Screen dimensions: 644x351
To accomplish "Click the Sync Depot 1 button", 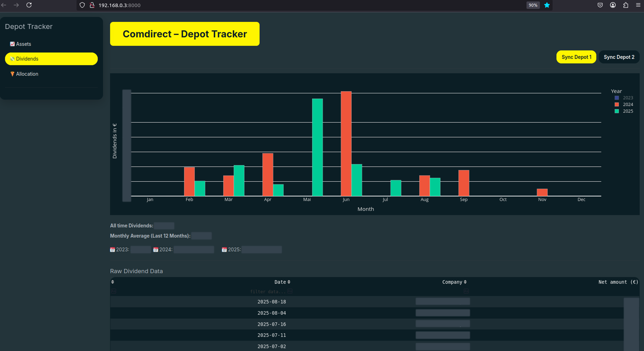I will coord(576,57).
